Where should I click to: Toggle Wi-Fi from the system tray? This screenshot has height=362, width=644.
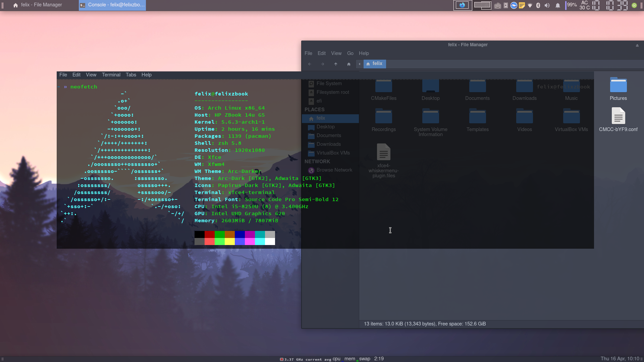530,5
